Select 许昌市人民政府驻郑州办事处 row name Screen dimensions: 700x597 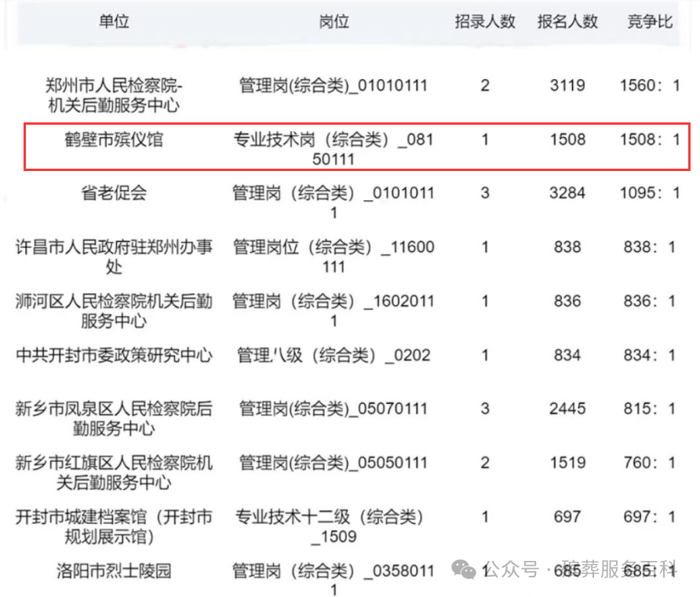(114, 257)
